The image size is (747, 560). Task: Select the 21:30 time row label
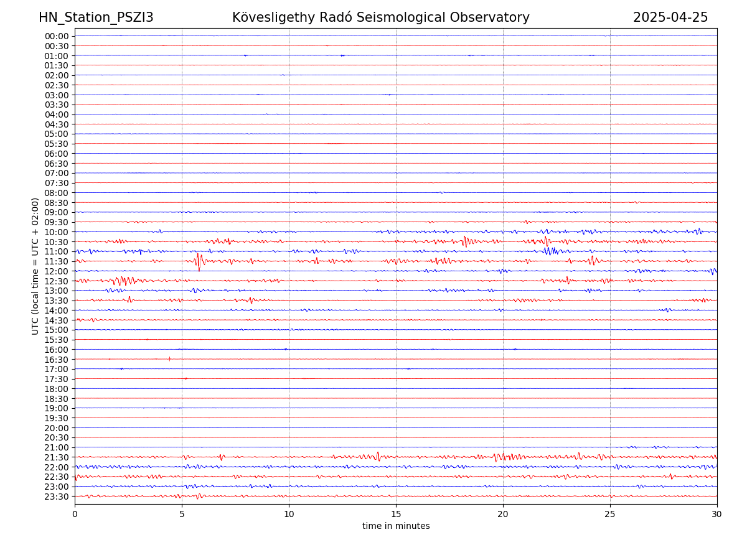pos(57,457)
